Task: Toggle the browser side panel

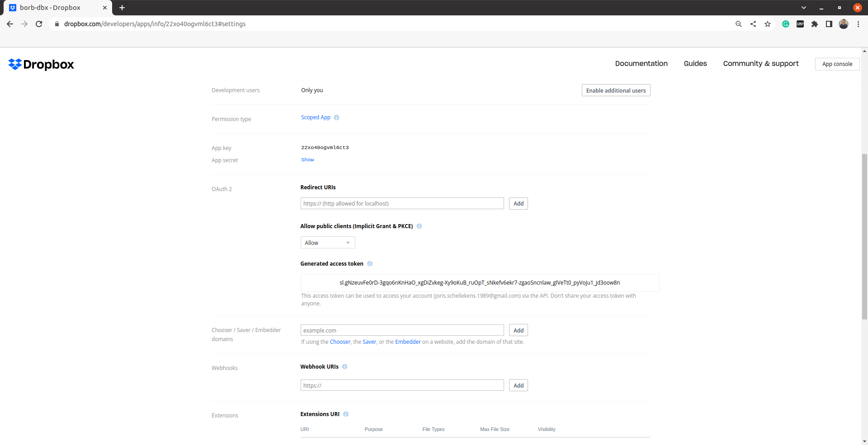Action: (x=829, y=24)
